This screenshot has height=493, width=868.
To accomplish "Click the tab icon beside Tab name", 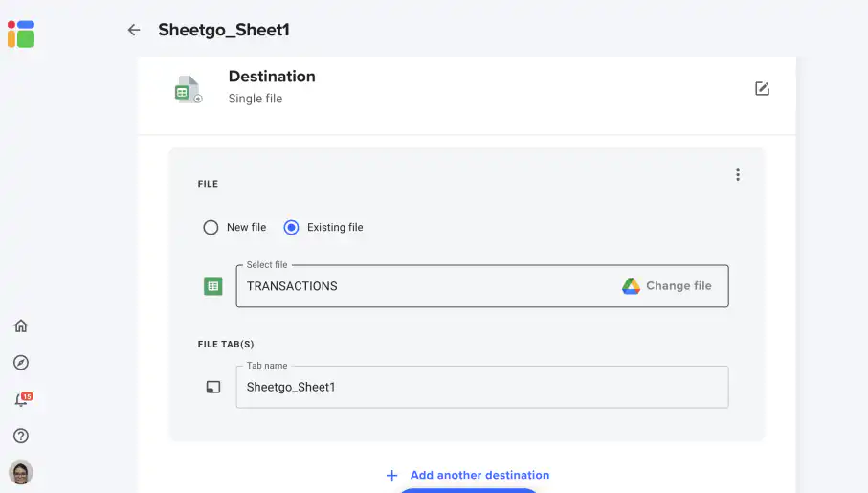I will [213, 387].
